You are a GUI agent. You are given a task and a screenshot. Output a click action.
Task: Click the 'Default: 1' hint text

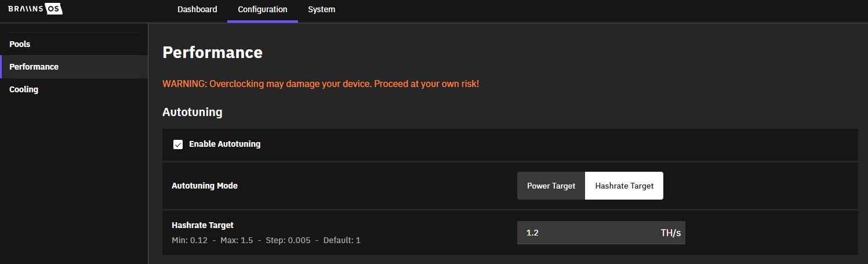(342, 240)
